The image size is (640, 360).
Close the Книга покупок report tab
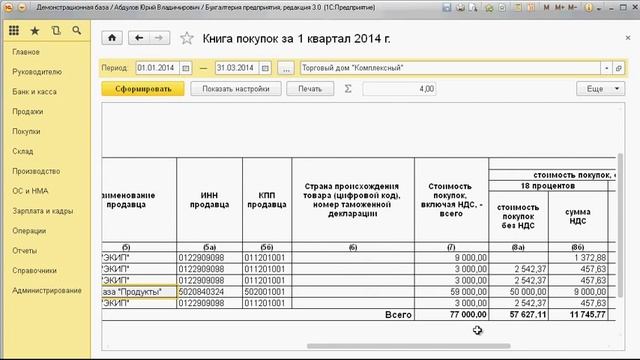pos(628,38)
